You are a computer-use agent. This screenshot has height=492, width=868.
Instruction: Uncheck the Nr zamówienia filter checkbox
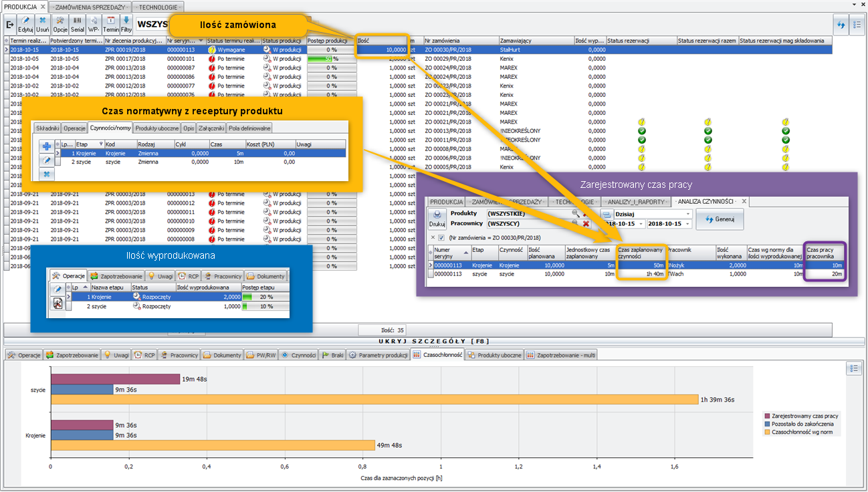441,237
